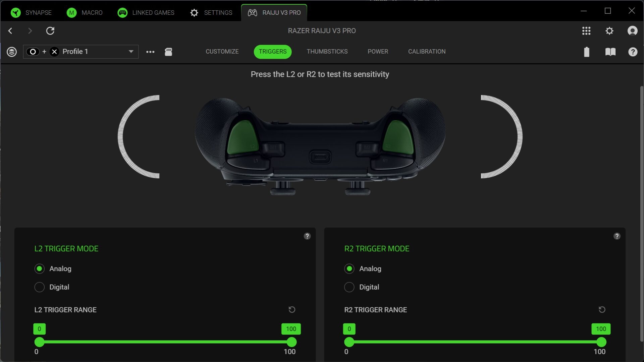Open the on-board memory storage icon
The width and height of the screenshot is (644, 362).
(168, 52)
